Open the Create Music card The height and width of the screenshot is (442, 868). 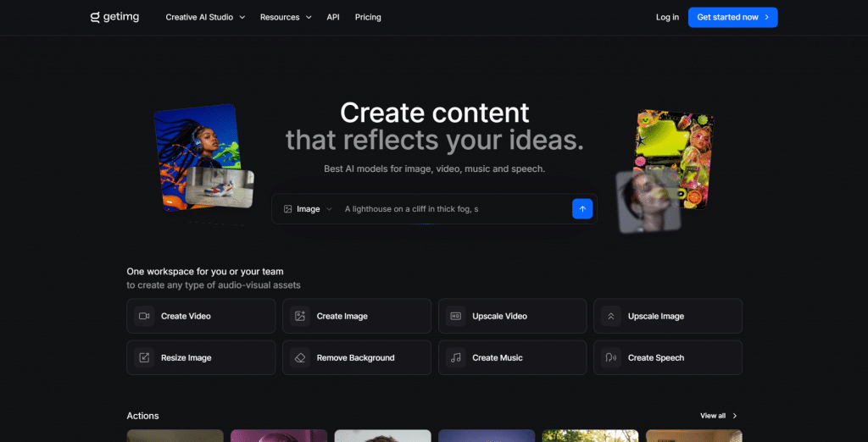[x=512, y=358]
